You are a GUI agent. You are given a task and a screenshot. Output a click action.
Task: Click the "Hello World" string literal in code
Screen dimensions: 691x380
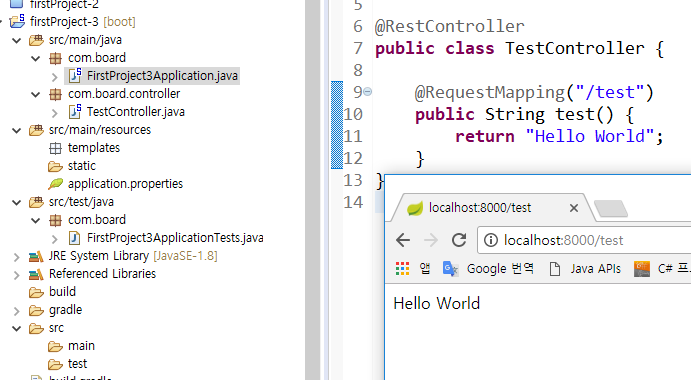point(589,136)
